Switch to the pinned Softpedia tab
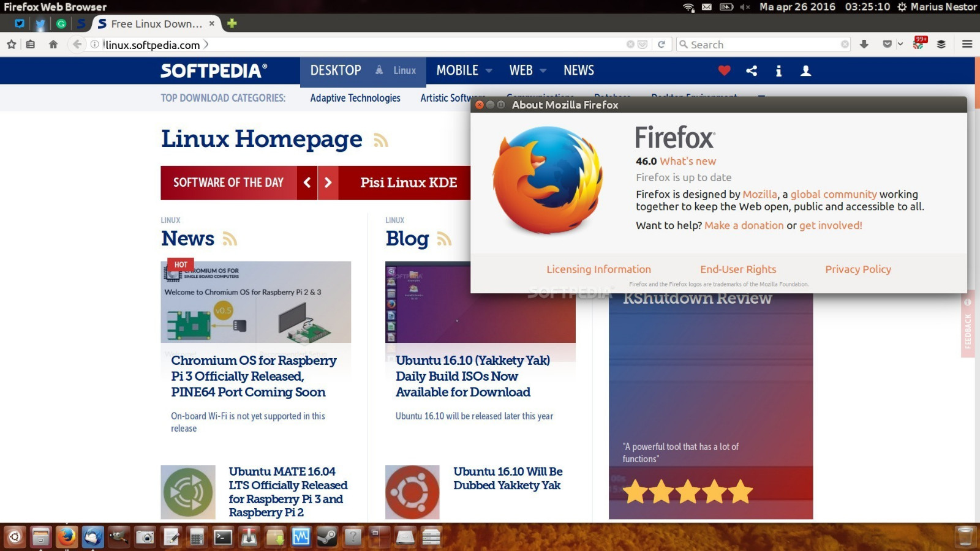Viewport: 980px width, 551px height. point(81,24)
